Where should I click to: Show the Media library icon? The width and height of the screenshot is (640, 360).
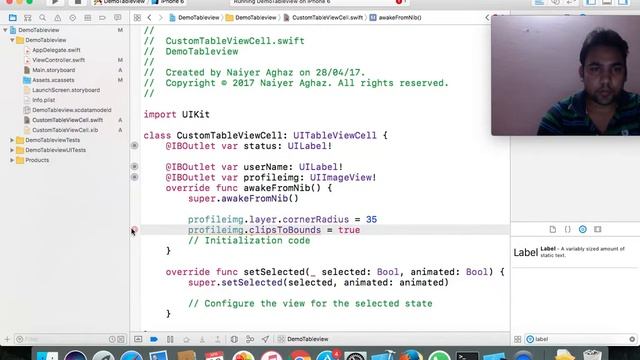click(598, 229)
